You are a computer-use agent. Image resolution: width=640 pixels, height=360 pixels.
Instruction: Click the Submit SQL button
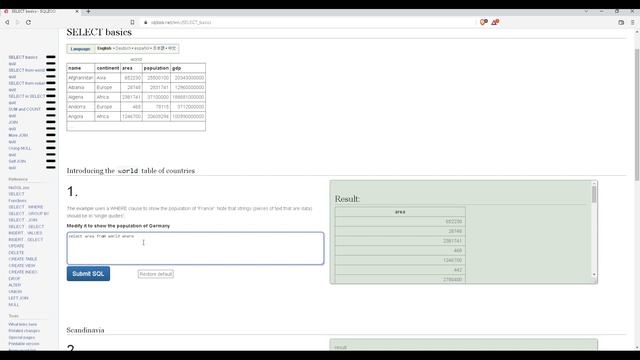[88, 274]
